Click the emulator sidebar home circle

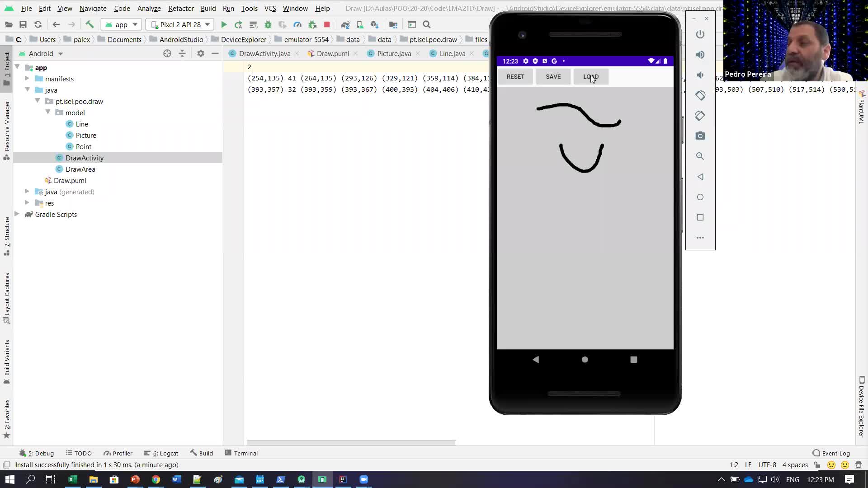[x=700, y=197]
